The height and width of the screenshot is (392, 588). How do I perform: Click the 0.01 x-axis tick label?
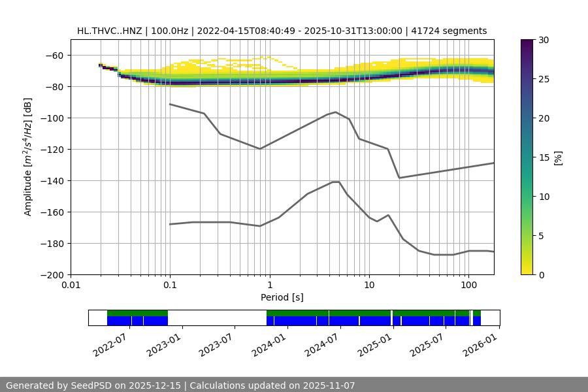tap(71, 286)
